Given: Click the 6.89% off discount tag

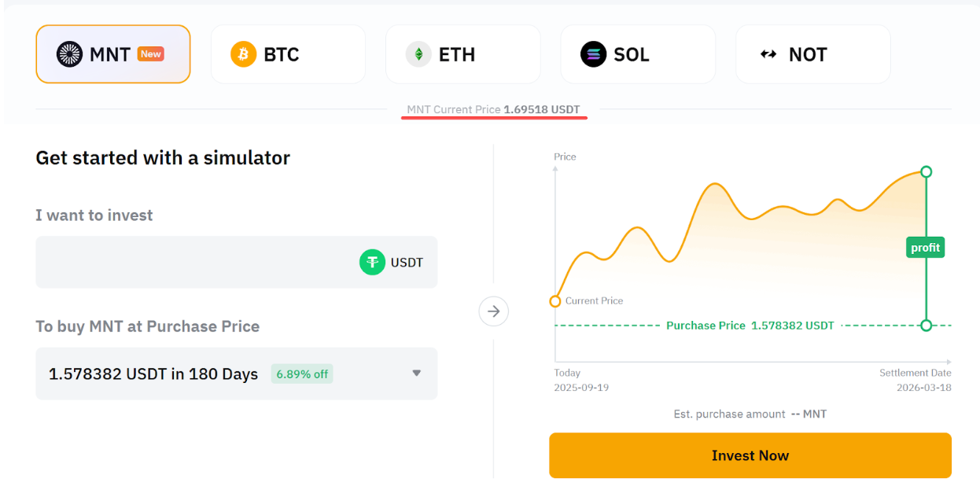Looking at the screenshot, I should pos(302,374).
